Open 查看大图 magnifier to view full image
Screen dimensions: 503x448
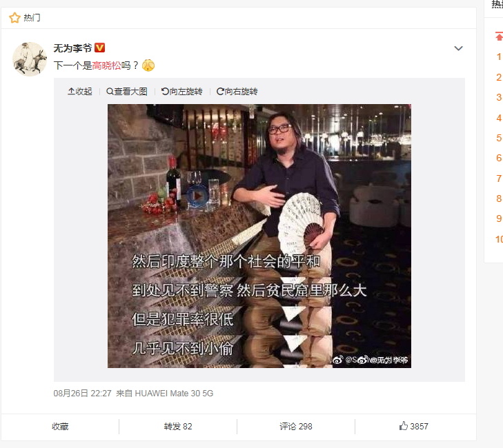(x=127, y=92)
